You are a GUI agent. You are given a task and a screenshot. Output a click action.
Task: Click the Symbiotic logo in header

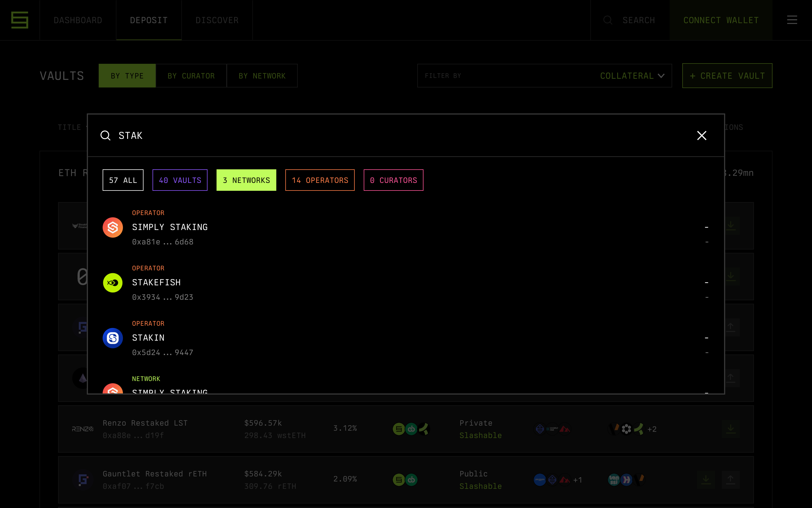(x=20, y=20)
